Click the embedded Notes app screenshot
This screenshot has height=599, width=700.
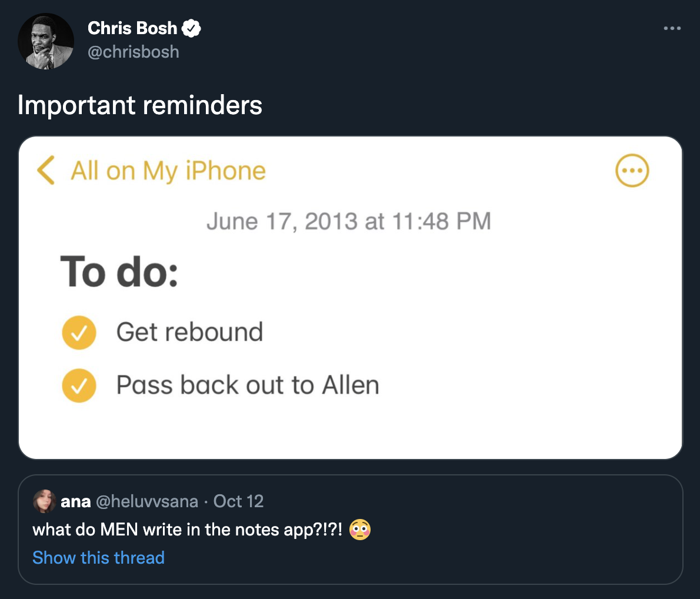350,297
